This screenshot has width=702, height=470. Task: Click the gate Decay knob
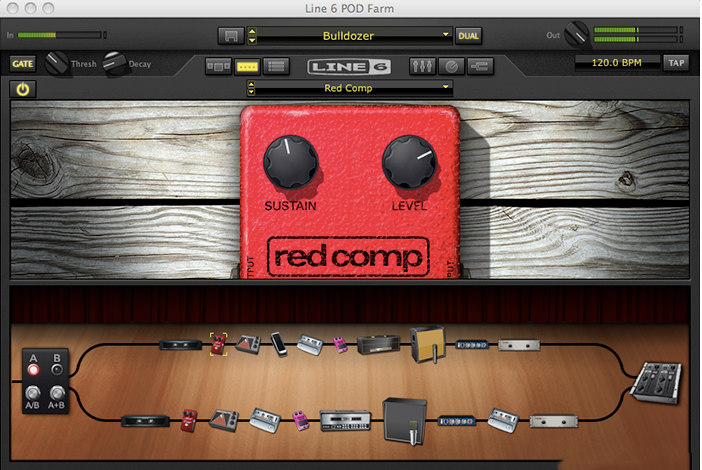pos(114,63)
